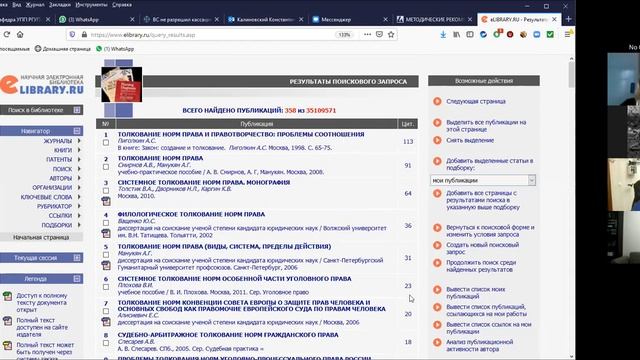Open the Firefox hamburger menu

568,35
